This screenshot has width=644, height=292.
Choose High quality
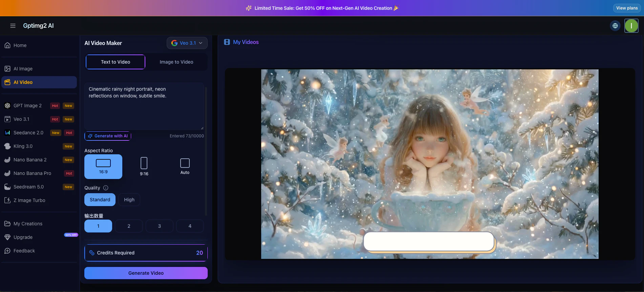(x=129, y=200)
